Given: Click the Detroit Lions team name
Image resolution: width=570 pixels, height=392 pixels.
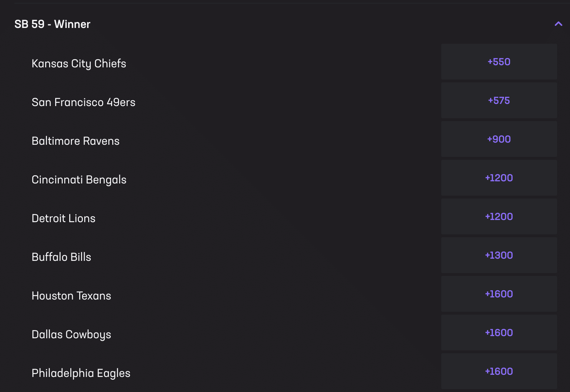Looking at the screenshot, I should tap(63, 218).
